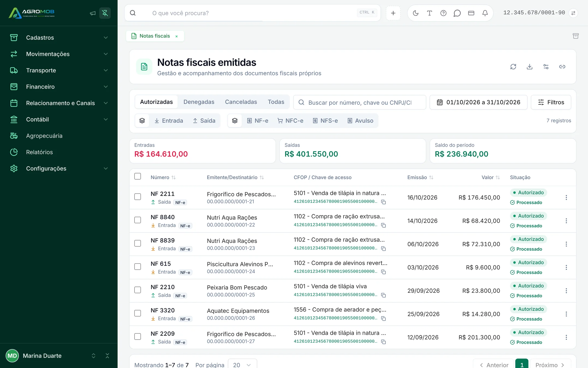Expand the Movimentações sidebar menu
588x368 pixels.
59,54
